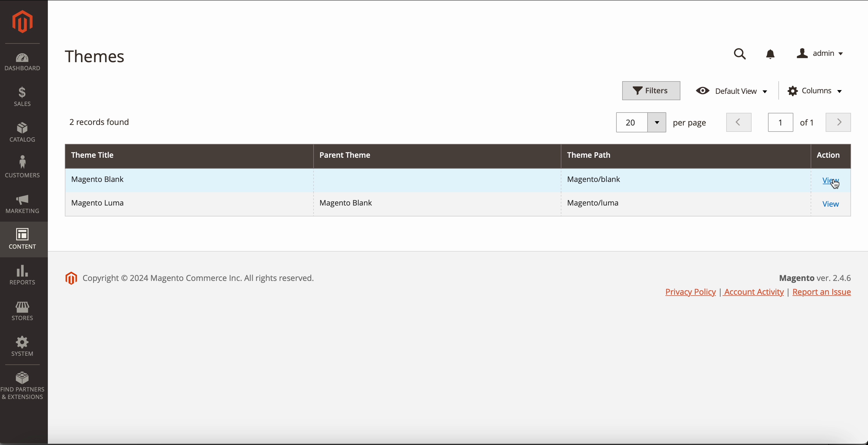Open the Catalog sidebar menu
The image size is (868, 445).
tap(22, 132)
